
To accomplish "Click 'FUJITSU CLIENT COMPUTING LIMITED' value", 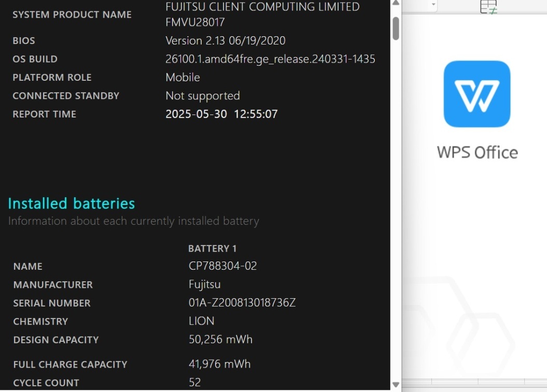I will 262,7.
